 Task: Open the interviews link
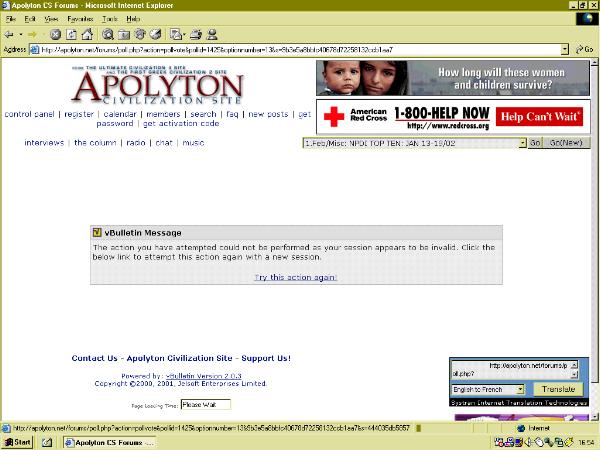(44, 143)
